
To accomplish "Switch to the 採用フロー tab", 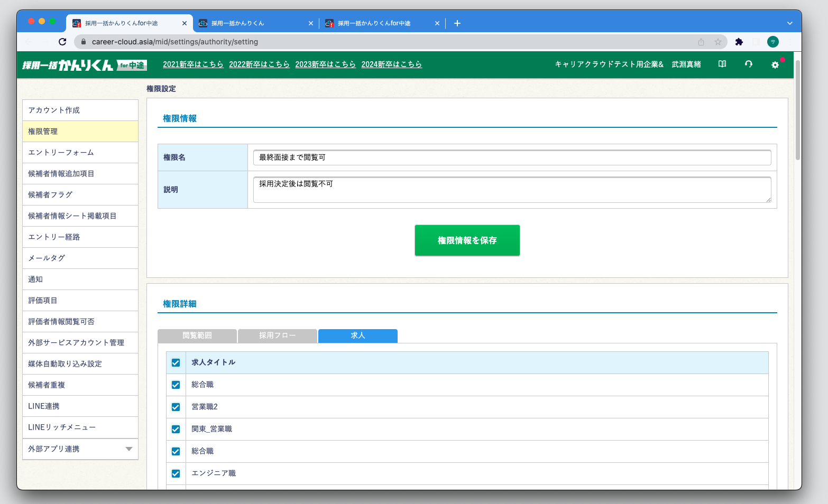I will [x=277, y=336].
